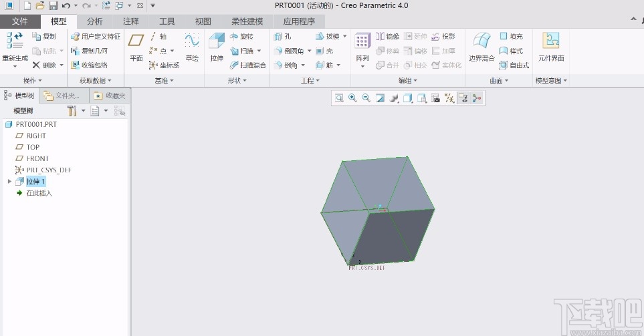The width and height of the screenshot is (644, 336).
Task: Open the 阵列 pattern dropdown
Action: [362, 66]
